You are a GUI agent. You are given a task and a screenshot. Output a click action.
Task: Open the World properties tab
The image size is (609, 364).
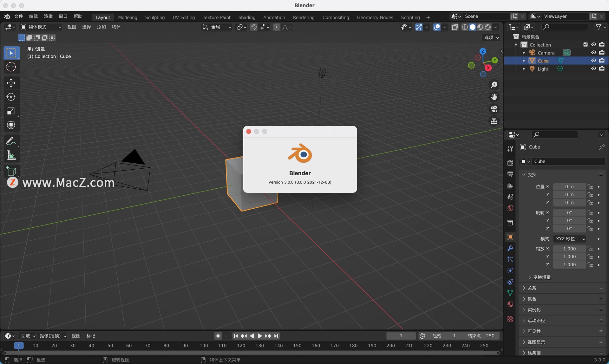pyautogui.click(x=510, y=208)
